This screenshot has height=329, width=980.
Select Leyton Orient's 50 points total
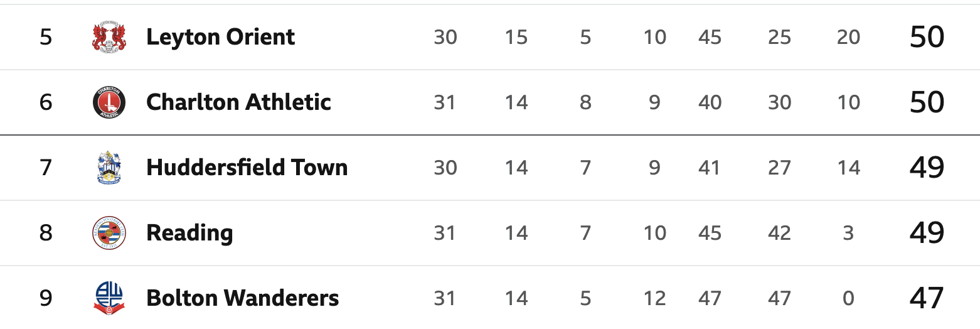click(927, 38)
